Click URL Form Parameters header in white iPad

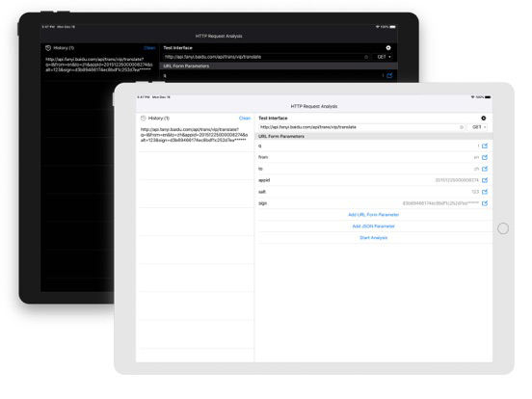point(281,137)
